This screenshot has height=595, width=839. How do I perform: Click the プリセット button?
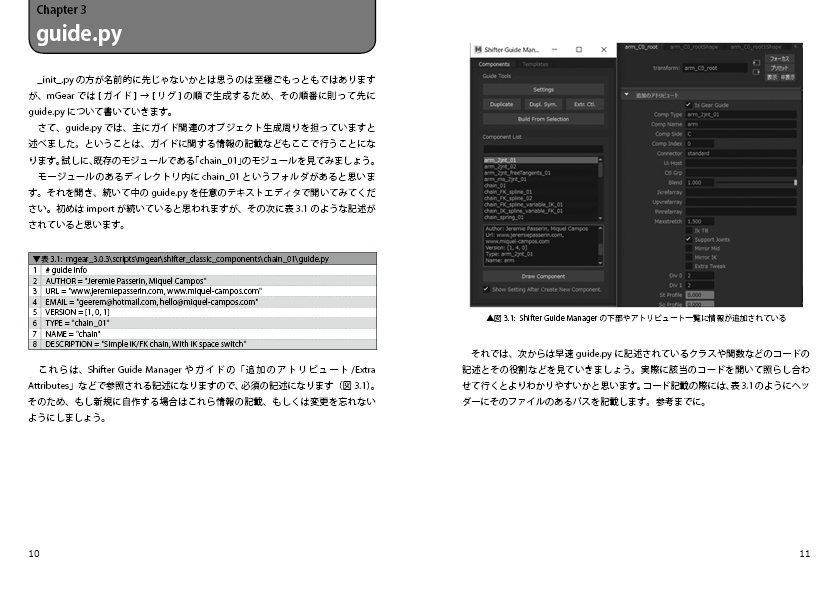(x=780, y=68)
